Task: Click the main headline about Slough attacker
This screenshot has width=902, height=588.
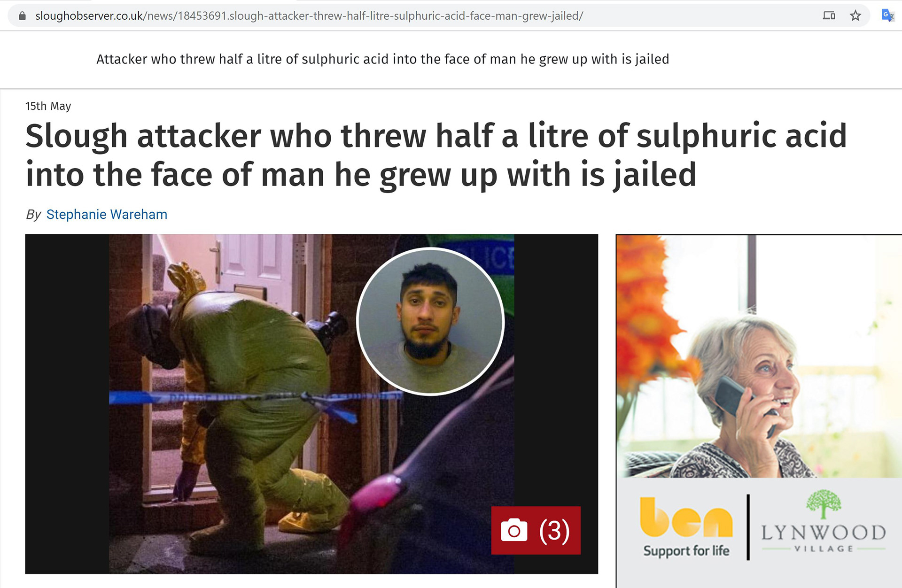Action: click(436, 155)
